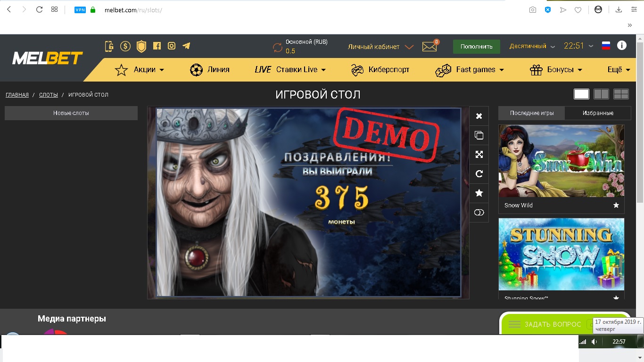Open the messages envelope icon
The image size is (644, 362).
tap(429, 47)
